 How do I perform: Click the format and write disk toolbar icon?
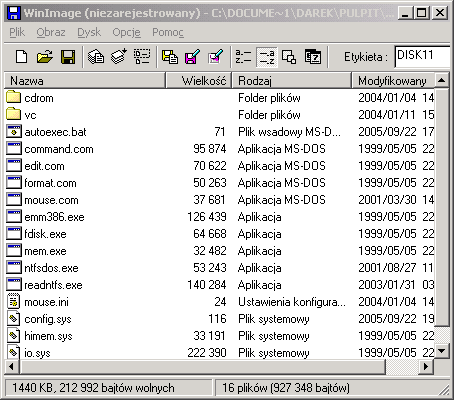tap(216, 57)
